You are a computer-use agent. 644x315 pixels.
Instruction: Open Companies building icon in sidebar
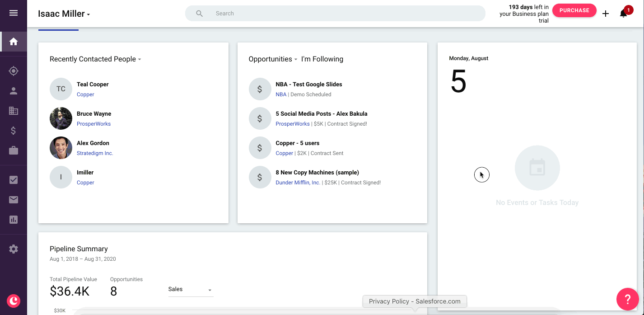click(x=14, y=111)
